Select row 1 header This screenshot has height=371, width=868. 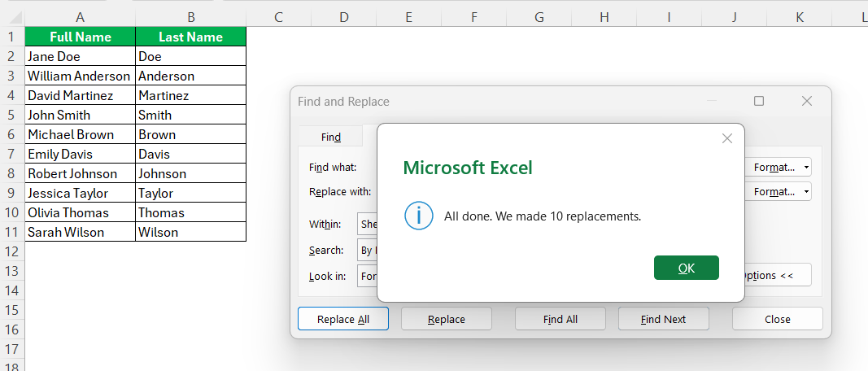coord(12,37)
